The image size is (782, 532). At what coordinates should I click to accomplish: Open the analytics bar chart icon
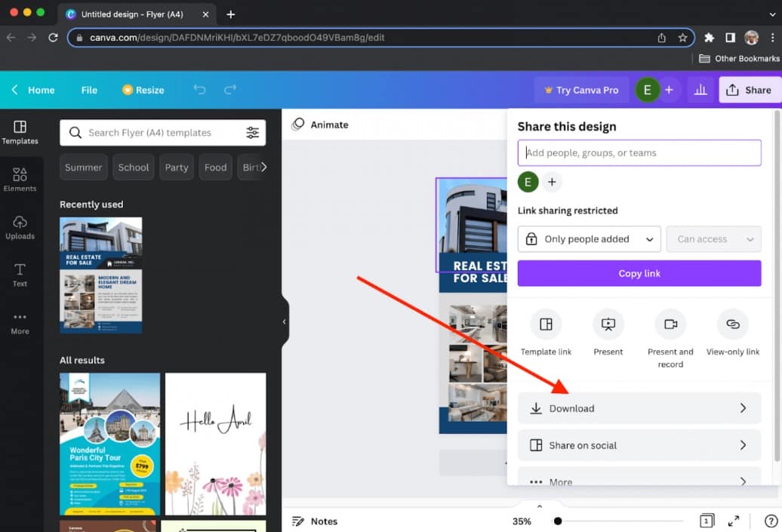[x=700, y=90]
